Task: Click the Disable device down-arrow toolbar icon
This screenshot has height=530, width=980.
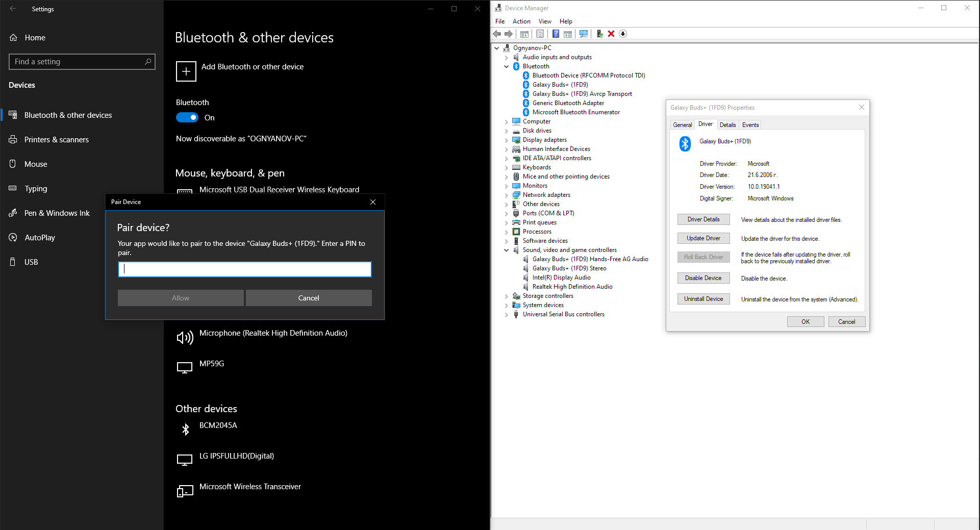Action: pyautogui.click(x=623, y=34)
